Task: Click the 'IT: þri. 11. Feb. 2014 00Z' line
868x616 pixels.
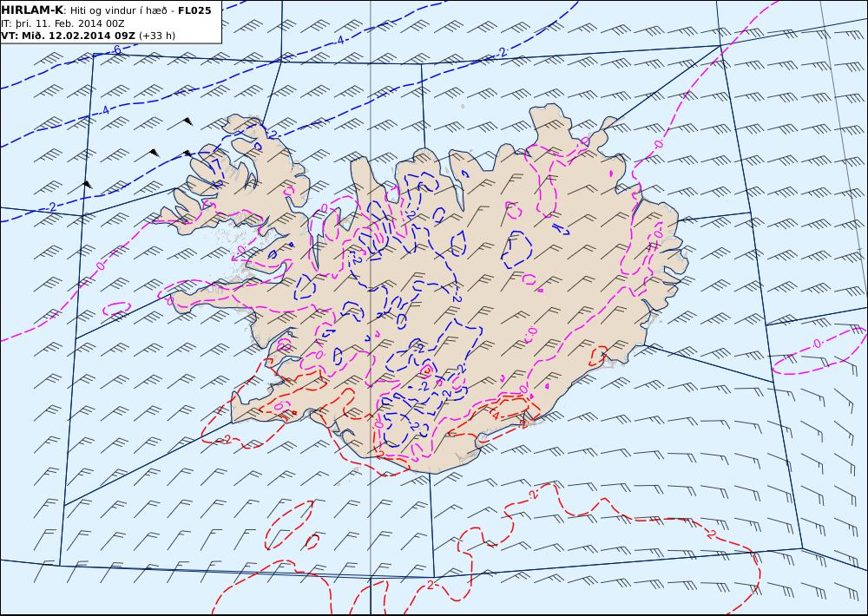Action: (x=62, y=23)
